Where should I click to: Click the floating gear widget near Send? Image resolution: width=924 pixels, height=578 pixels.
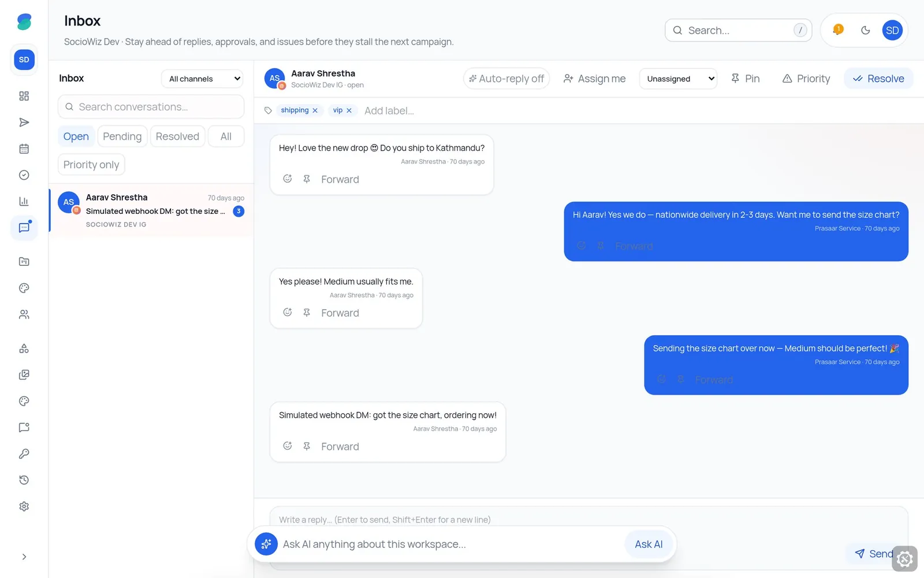[x=905, y=559]
